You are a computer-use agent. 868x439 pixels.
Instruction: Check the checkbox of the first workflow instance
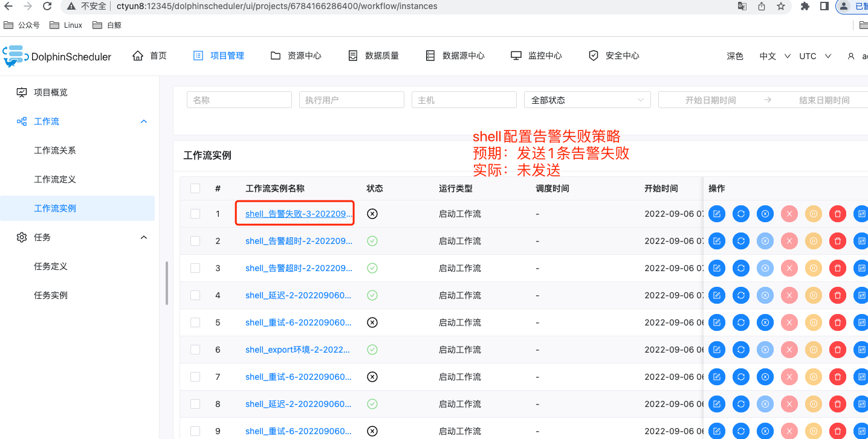click(x=195, y=213)
